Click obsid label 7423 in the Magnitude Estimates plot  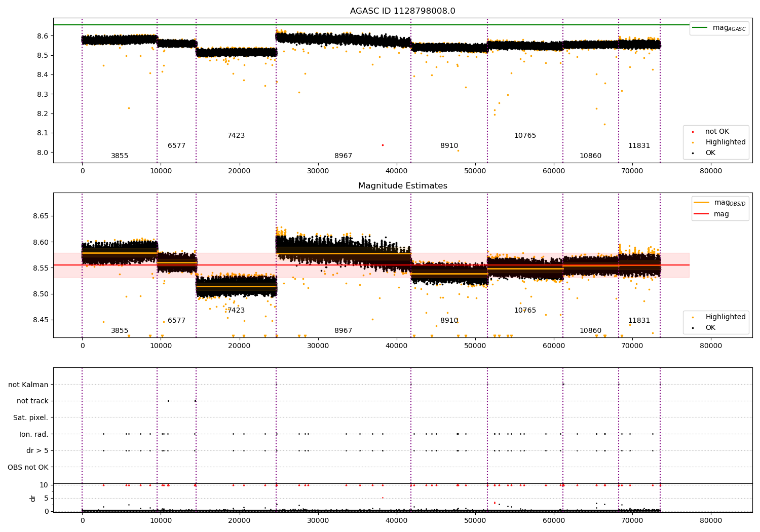pos(236,311)
